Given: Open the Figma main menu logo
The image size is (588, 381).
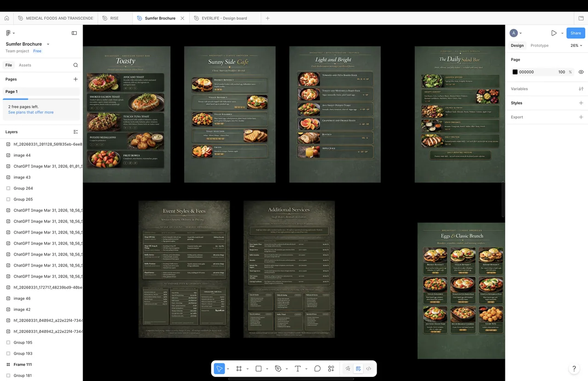Looking at the screenshot, I should (x=8, y=33).
